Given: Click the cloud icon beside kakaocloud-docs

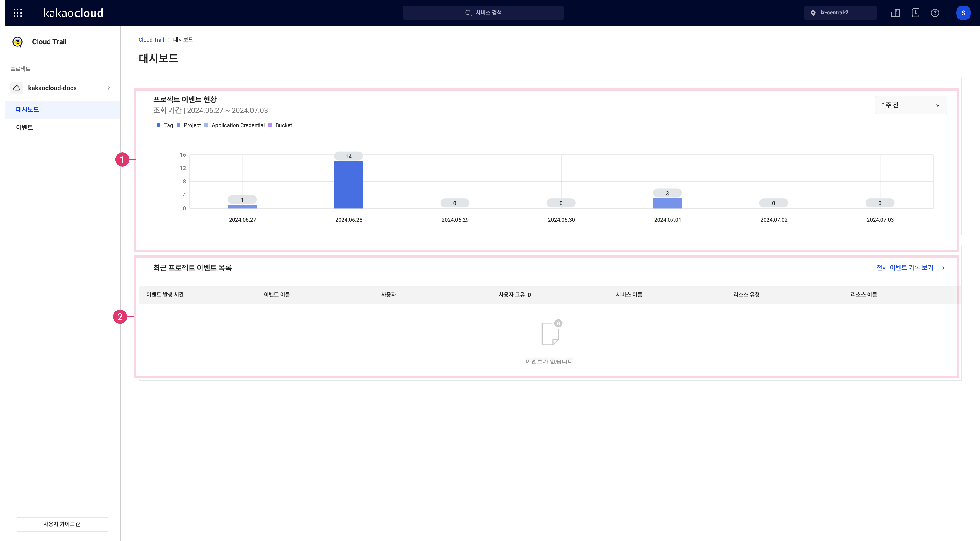Looking at the screenshot, I should (x=17, y=88).
